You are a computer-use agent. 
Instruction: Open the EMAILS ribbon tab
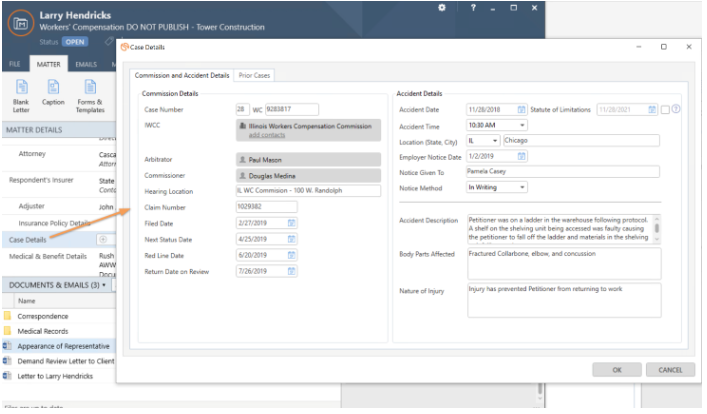86,64
